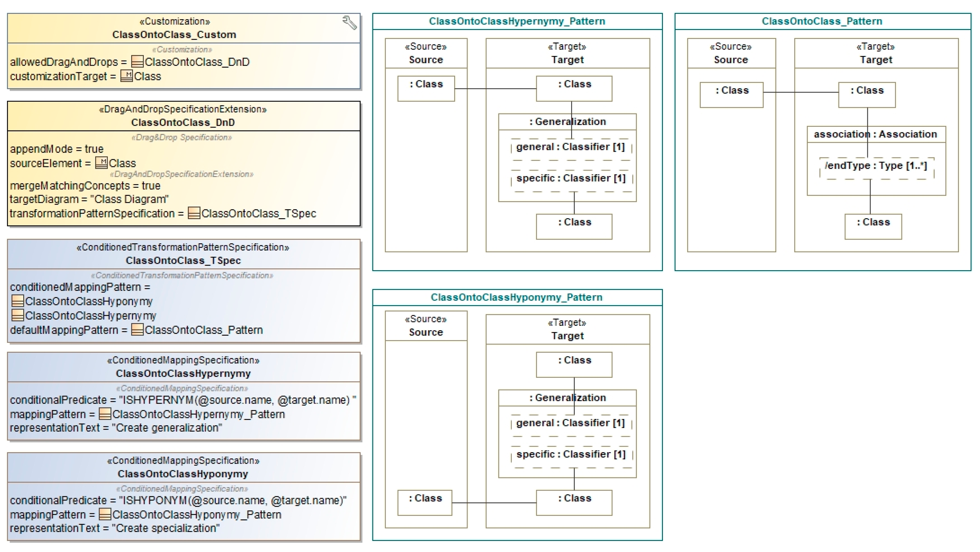
Task: Click ClassOntoClass_Pattern icon in defaultMappingPattern
Action: [x=137, y=329]
